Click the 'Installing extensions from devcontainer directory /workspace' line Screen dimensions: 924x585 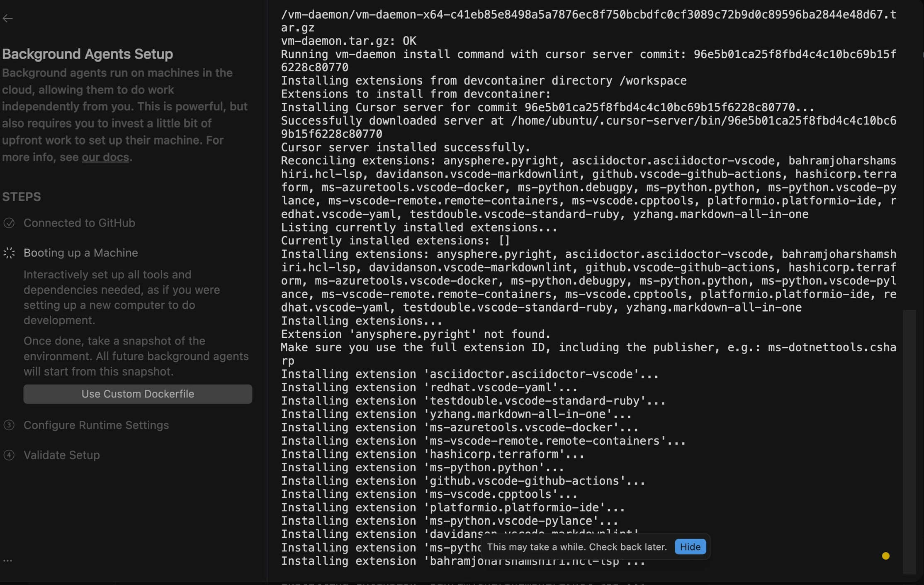pos(484,80)
